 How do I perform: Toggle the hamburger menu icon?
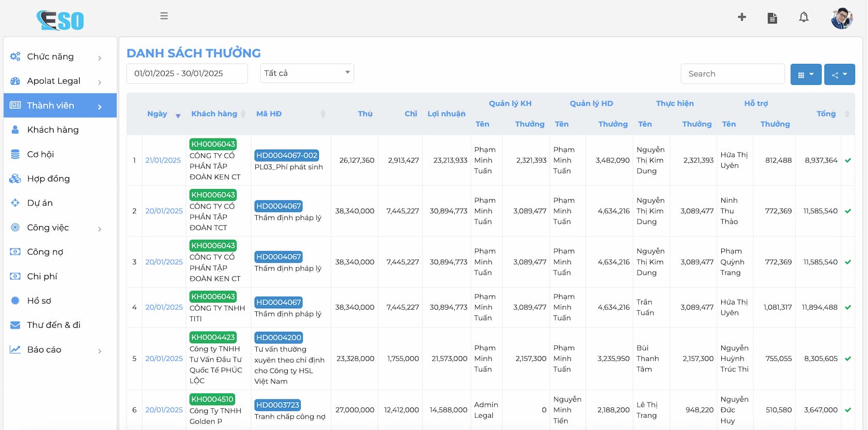click(164, 16)
